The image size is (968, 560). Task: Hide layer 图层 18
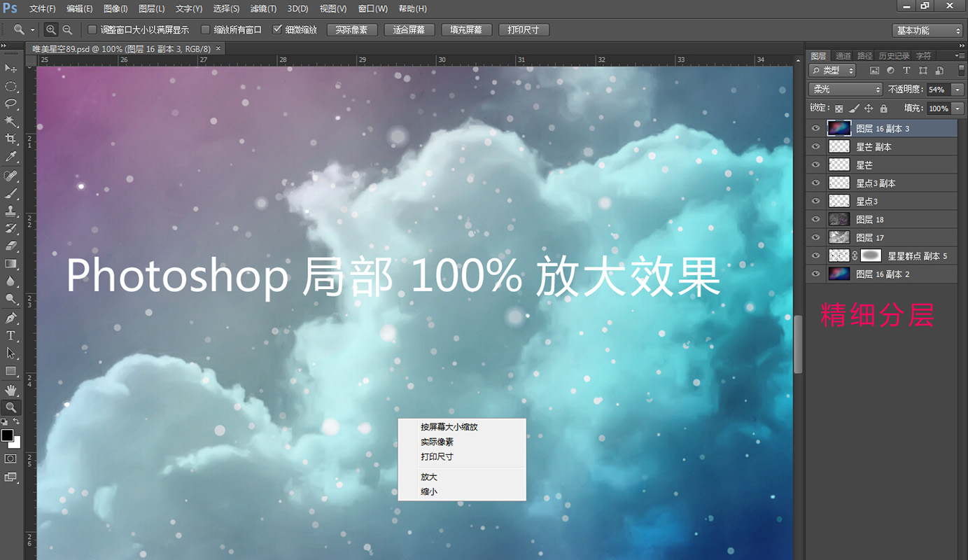pyautogui.click(x=815, y=220)
